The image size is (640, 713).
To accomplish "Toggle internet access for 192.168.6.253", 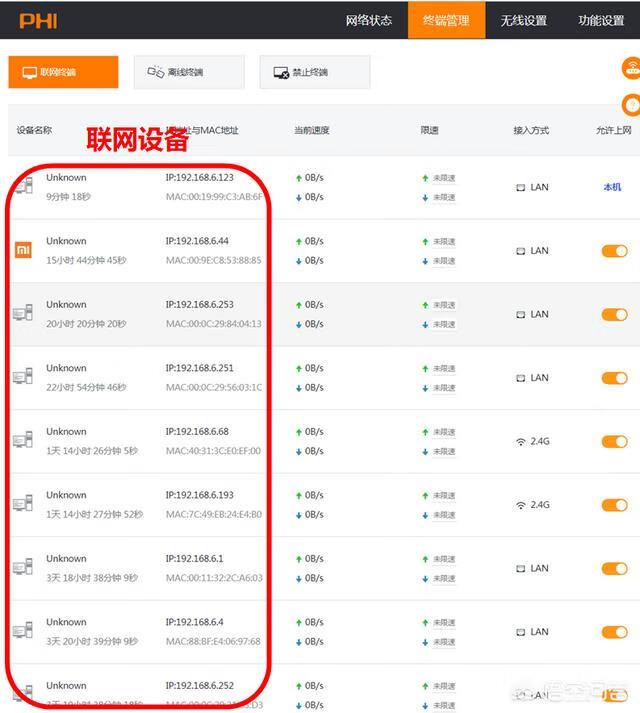I will point(614,314).
